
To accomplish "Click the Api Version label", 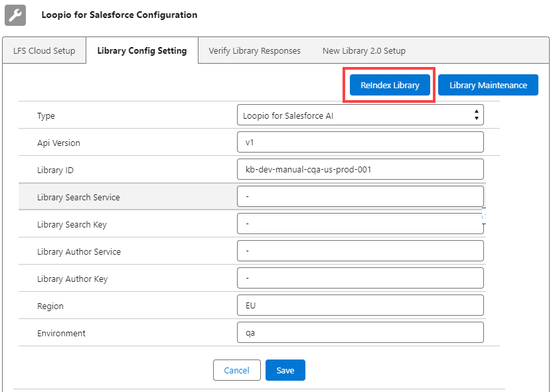I will pos(58,143).
